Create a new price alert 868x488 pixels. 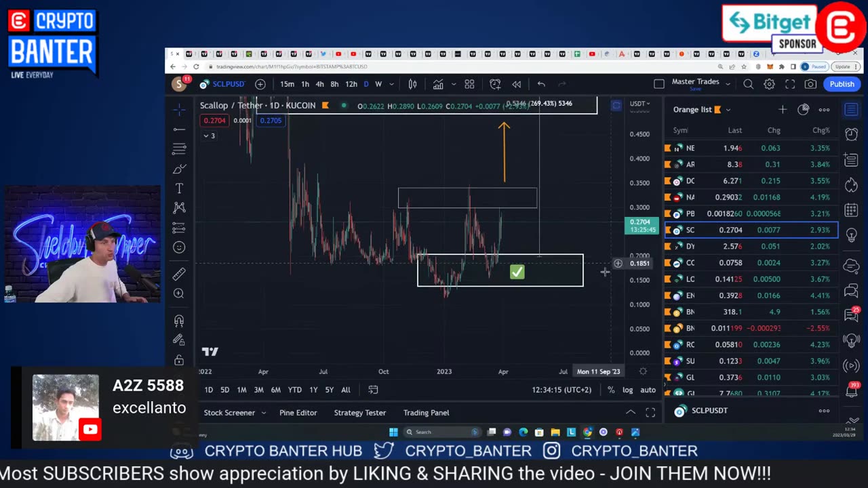[495, 84]
